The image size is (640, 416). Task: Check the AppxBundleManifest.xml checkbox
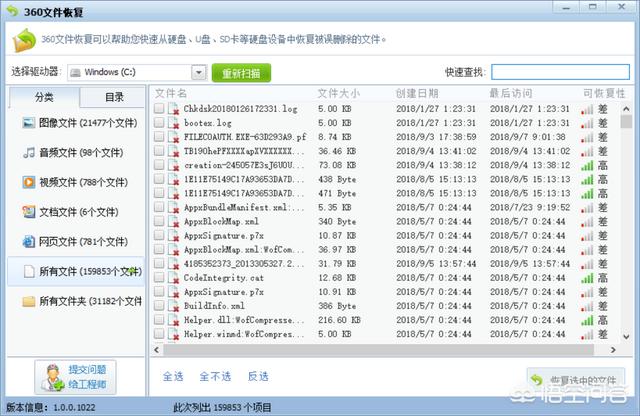159,207
